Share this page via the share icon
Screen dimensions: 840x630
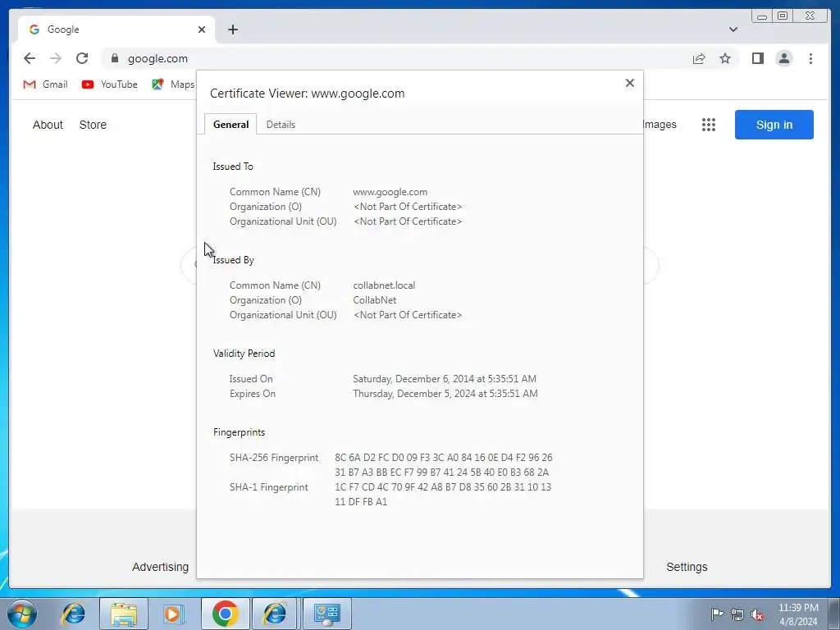[699, 58]
